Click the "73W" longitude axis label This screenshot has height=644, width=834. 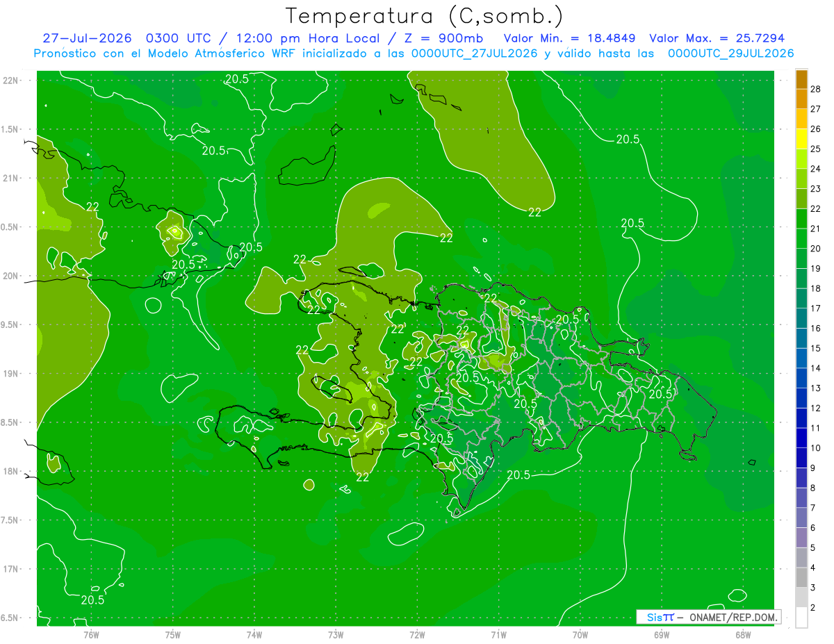pyautogui.click(x=336, y=634)
